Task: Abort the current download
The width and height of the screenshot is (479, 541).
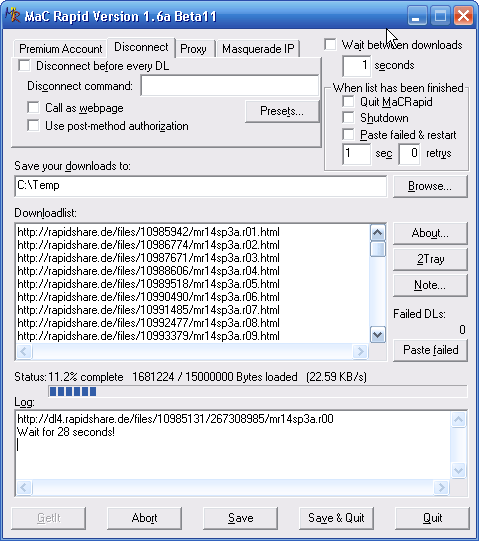Action: click(x=144, y=518)
